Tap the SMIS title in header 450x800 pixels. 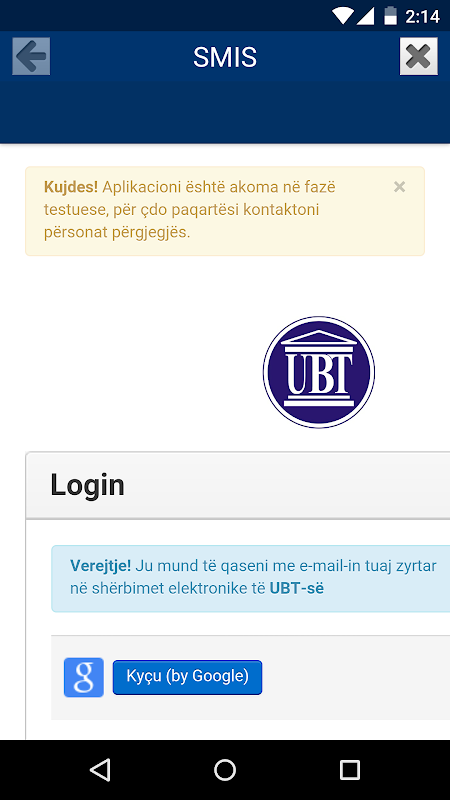coord(224,57)
